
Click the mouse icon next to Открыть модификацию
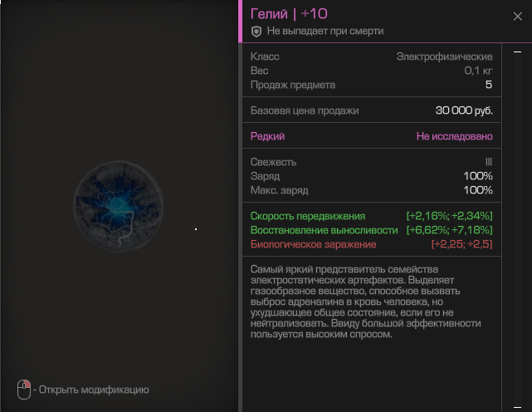[x=24, y=390]
